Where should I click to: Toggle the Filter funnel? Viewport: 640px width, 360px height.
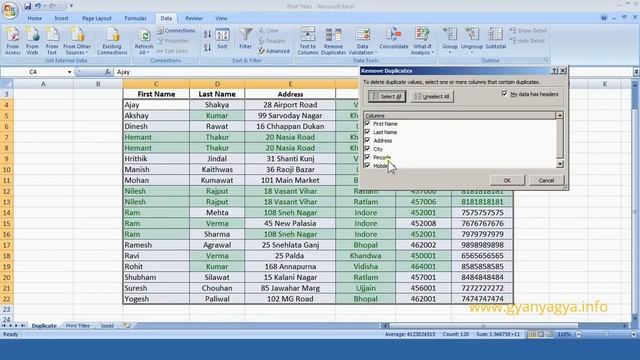coord(245,39)
